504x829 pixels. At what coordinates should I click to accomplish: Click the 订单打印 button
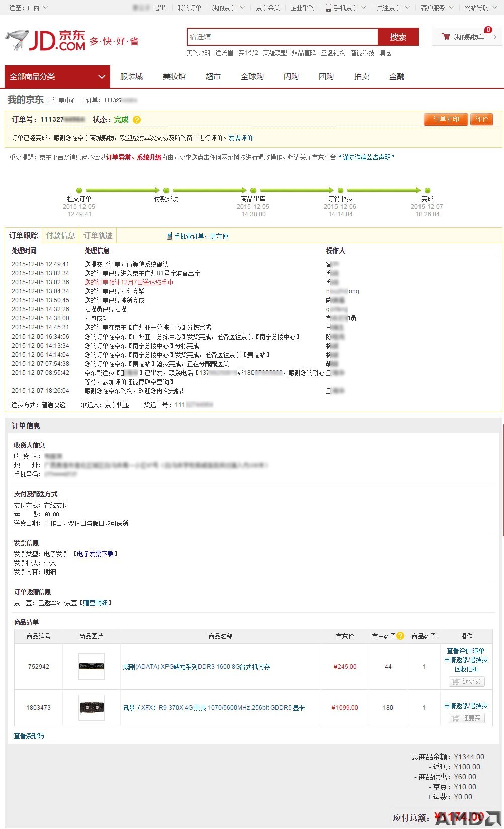(446, 120)
